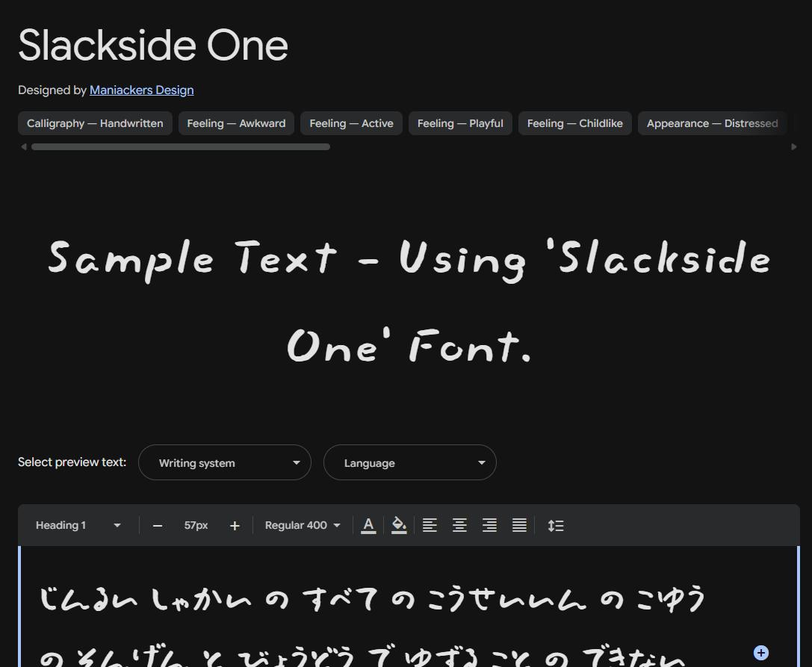Decrease font size with minus button
The image size is (812, 667).
[158, 526]
